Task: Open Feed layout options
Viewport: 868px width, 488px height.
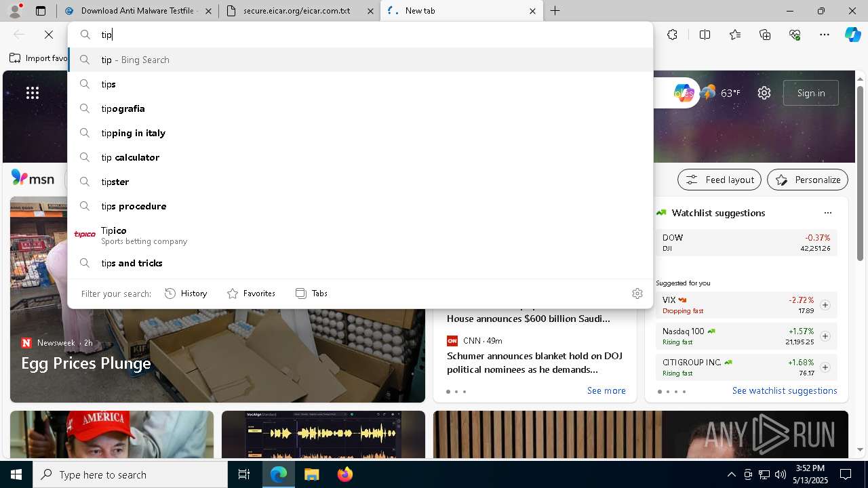Action: (x=720, y=180)
